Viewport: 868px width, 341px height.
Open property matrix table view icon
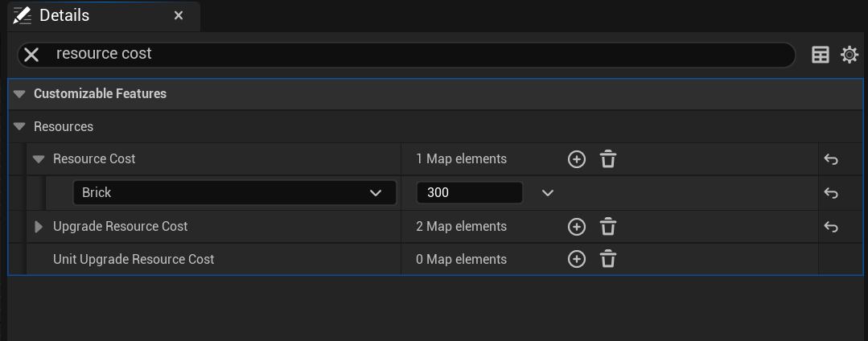click(821, 55)
